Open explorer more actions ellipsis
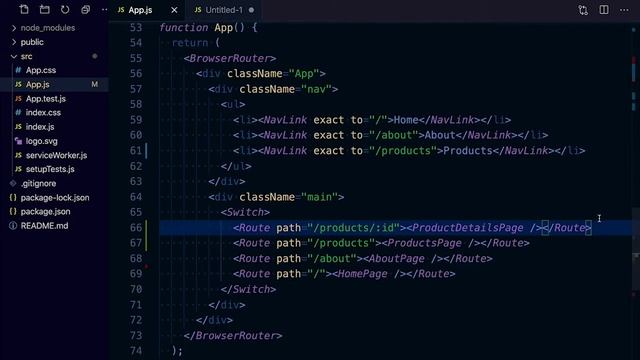 coord(104,9)
